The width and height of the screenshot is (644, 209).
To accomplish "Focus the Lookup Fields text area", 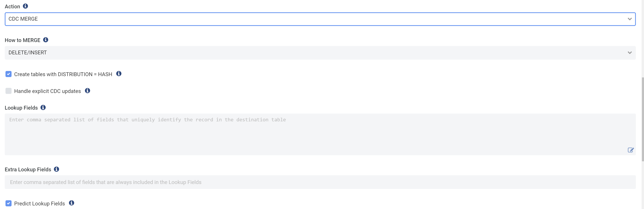I will pos(320,134).
